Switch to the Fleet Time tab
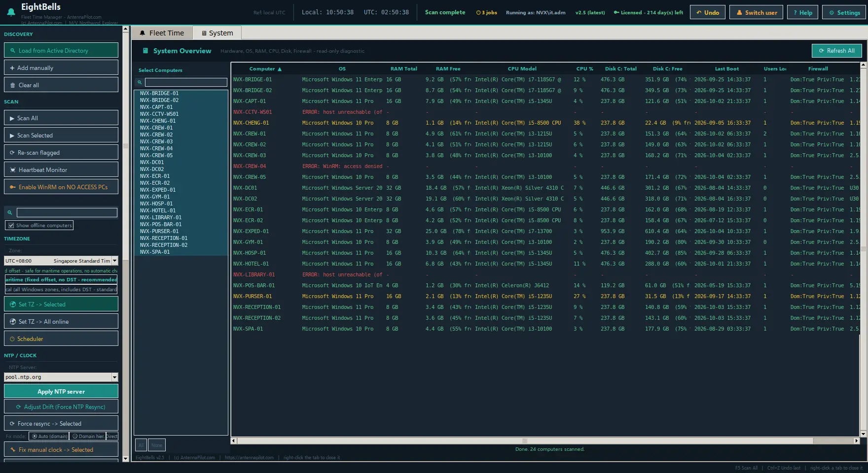 click(162, 33)
